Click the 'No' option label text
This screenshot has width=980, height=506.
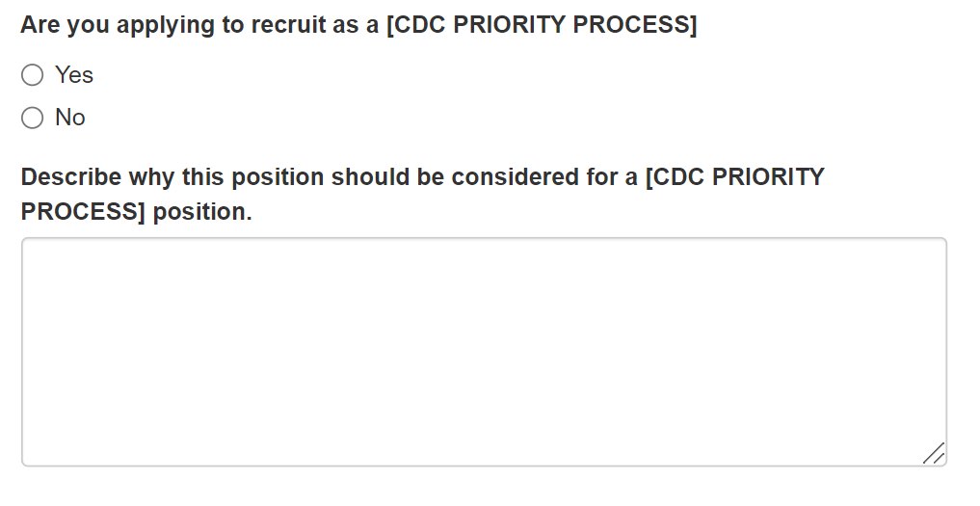coord(70,118)
